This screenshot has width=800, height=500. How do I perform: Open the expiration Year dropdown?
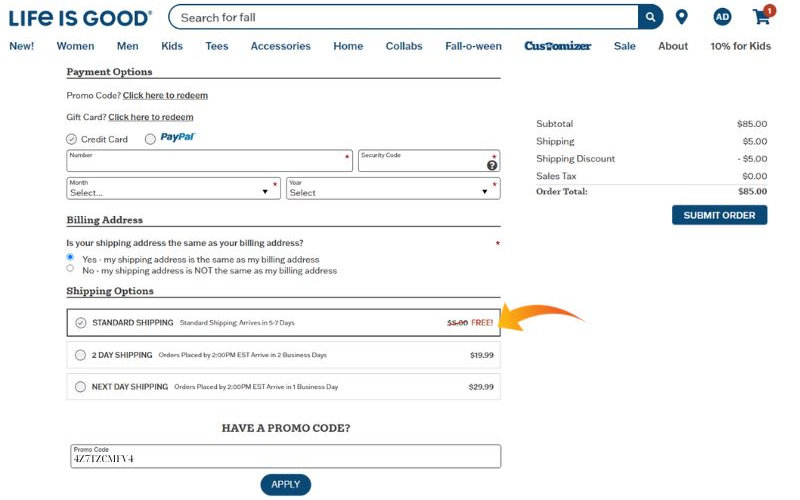tap(392, 189)
